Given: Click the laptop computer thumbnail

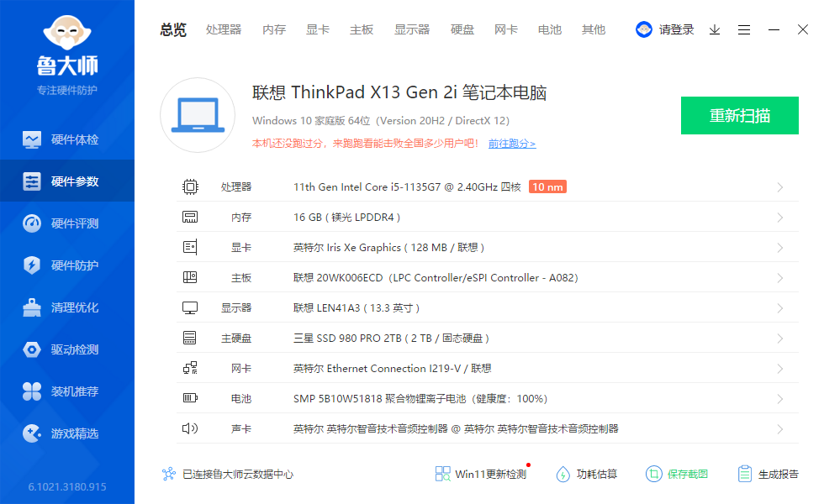Looking at the screenshot, I should tap(198, 115).
